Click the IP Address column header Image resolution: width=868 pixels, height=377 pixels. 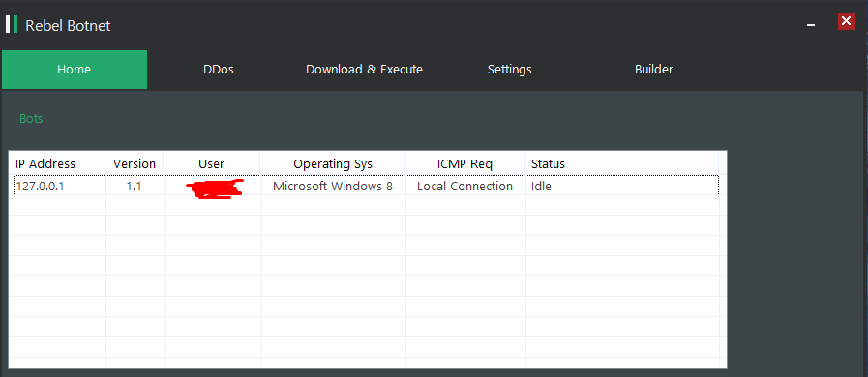[x=57, y=163]
